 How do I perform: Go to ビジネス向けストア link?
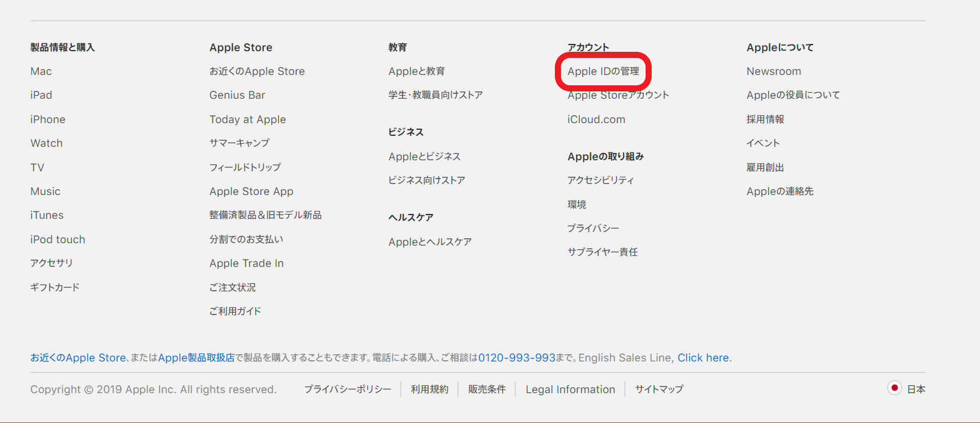[427, 180]
